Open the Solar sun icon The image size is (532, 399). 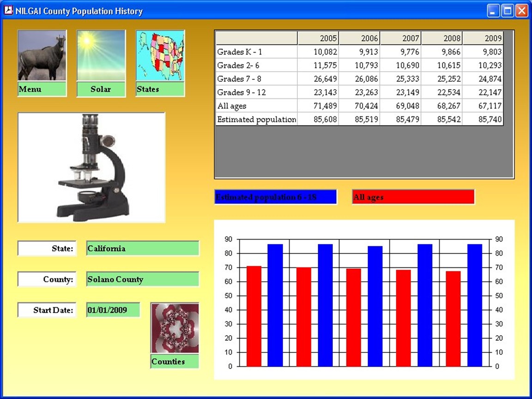tap(101, 56)
